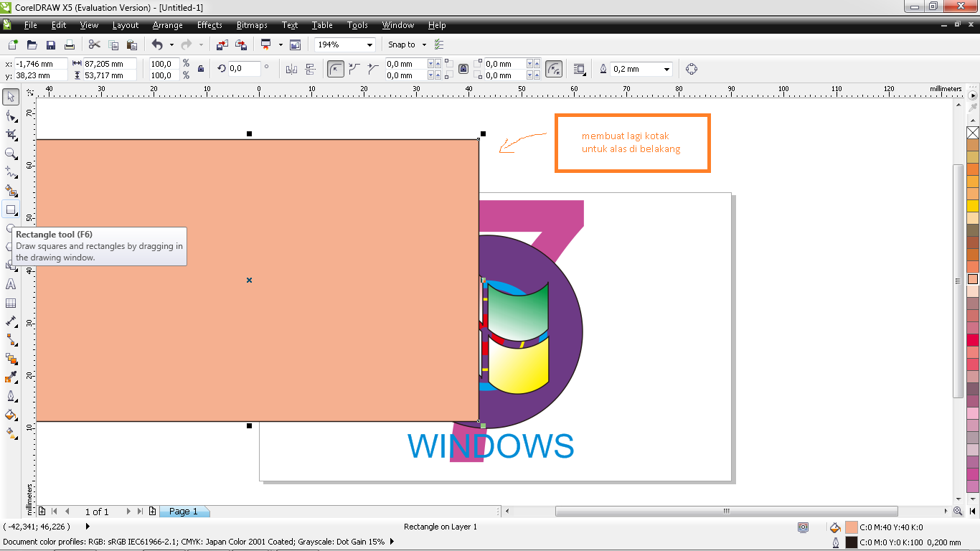Screen dimensions: 980x551
Task: Toggle the relative corner scaling button
Action: coord(554,69)
